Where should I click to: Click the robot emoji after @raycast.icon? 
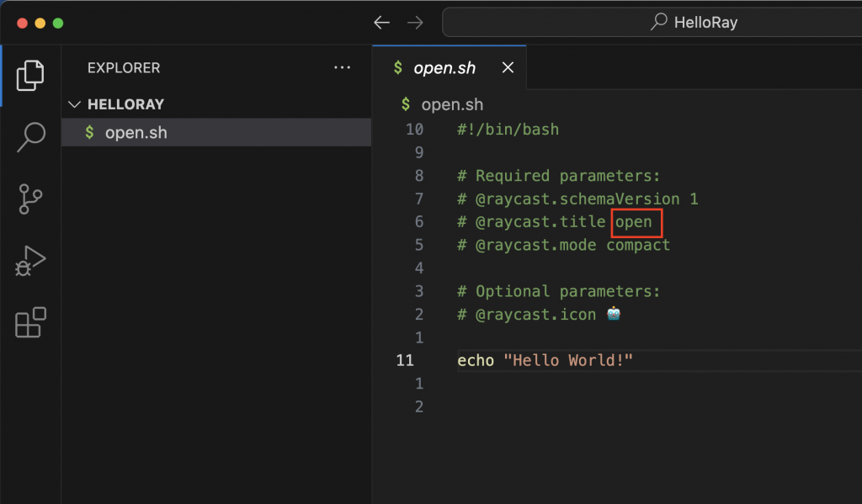pyautogui.click(x=614, y=314)
